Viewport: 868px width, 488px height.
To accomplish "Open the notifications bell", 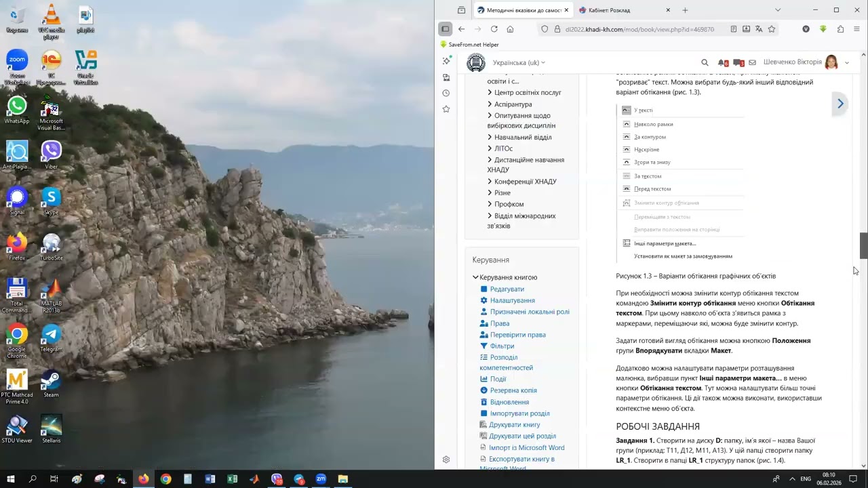I will [x=723, y=62].
